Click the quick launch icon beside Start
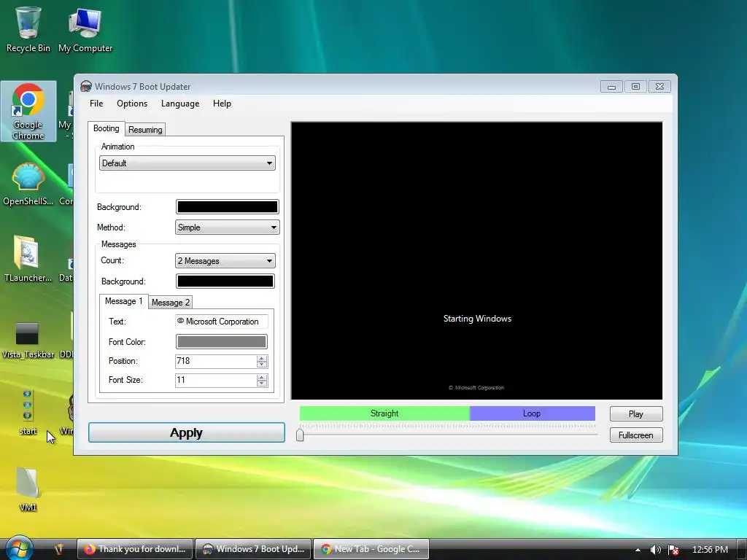747x560 pixels. pos(58,549)
